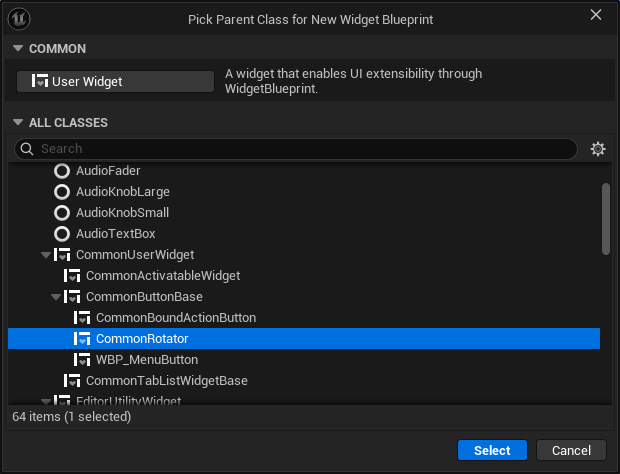Collapse the CommonButtonBase tree node

[x=56, y=297]
